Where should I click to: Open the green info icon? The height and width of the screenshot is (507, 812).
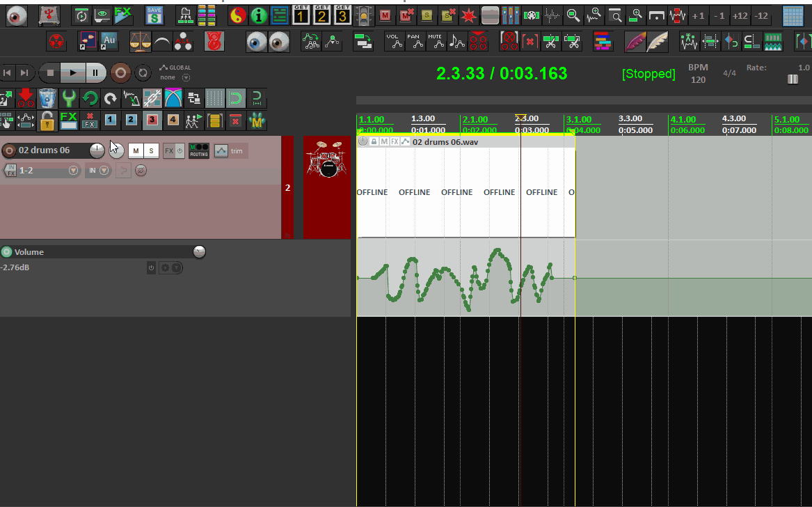click(258, 16)
